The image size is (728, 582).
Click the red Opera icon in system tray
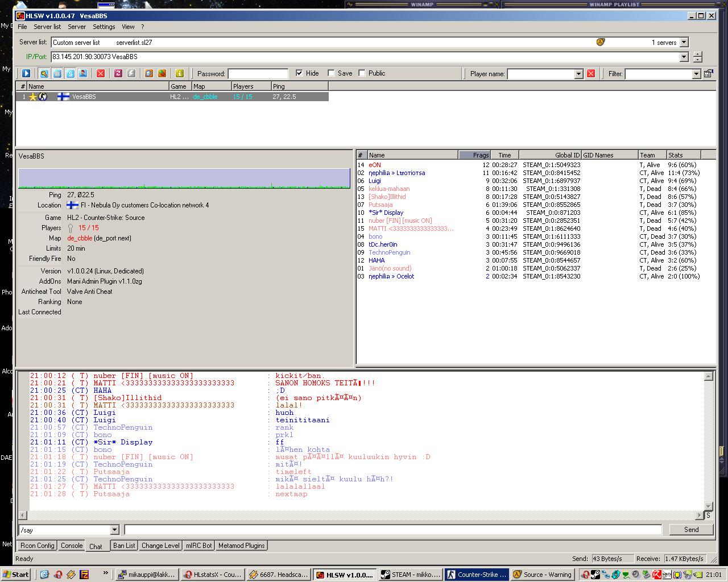click(x=585, y=575)
